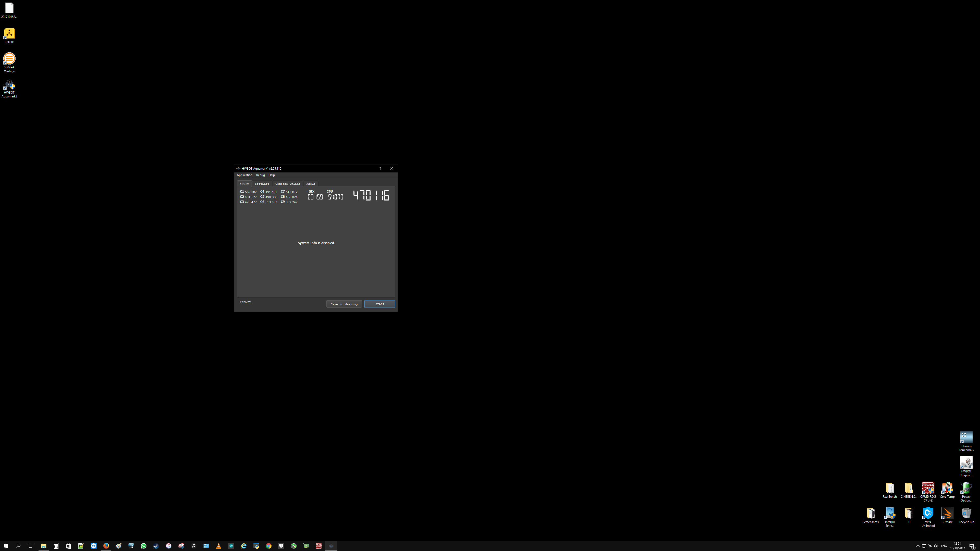Open File Explorer from taskbar
Screen dimensions: 980x551
click(x=43, y=546)
